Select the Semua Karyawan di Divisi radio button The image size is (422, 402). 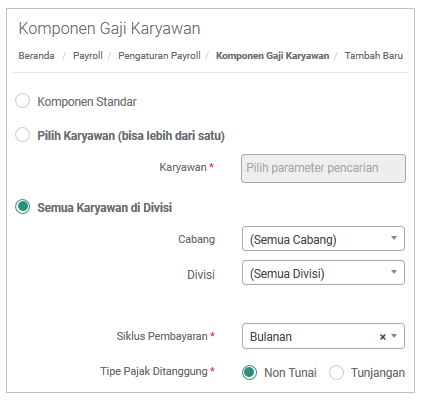pos(23,207)
